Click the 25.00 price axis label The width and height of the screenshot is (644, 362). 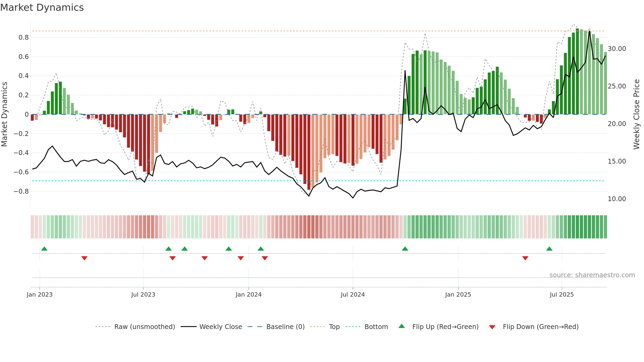pos(617,86)
